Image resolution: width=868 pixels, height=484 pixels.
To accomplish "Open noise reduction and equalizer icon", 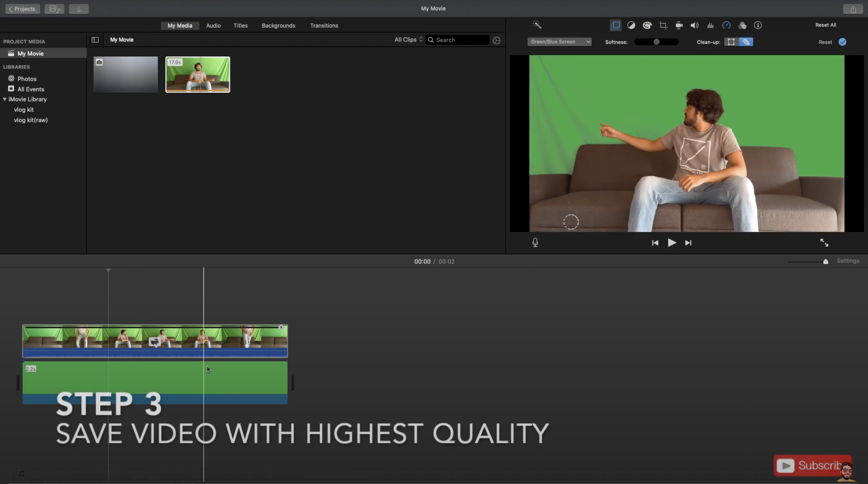I will coord(710,25).
